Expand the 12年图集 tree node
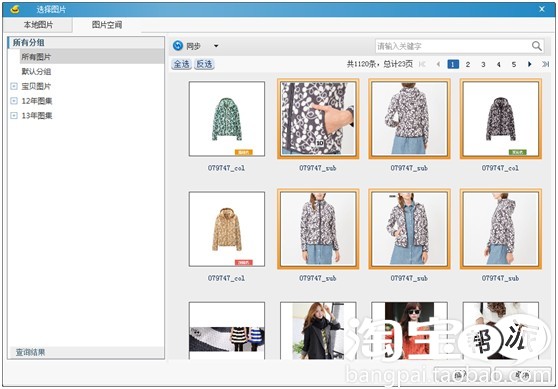Image resolution: width=558 pixels, height=389 pixels. point(14,101)
